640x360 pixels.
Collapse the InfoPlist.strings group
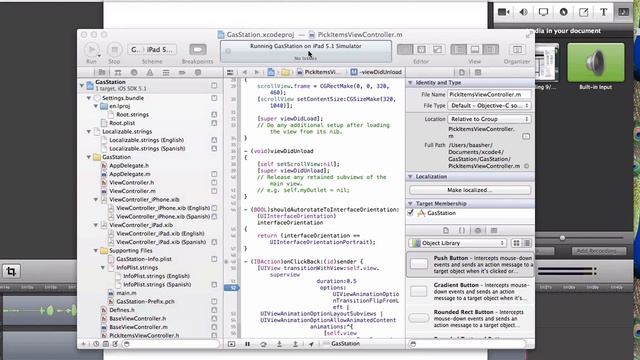coord(103,267)
